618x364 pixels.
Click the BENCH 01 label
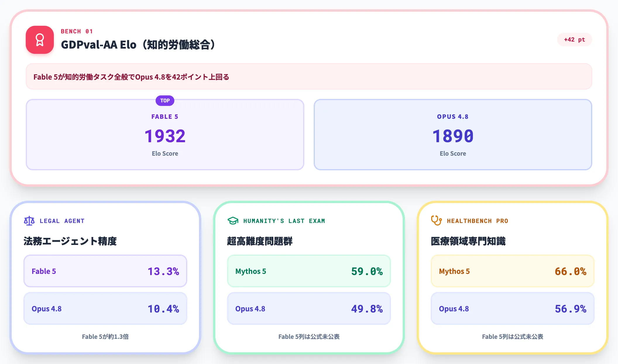coord(77,31)
